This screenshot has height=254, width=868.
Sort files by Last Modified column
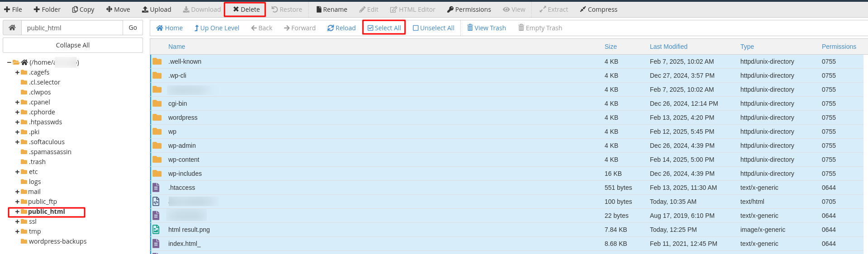coord(668,47)
